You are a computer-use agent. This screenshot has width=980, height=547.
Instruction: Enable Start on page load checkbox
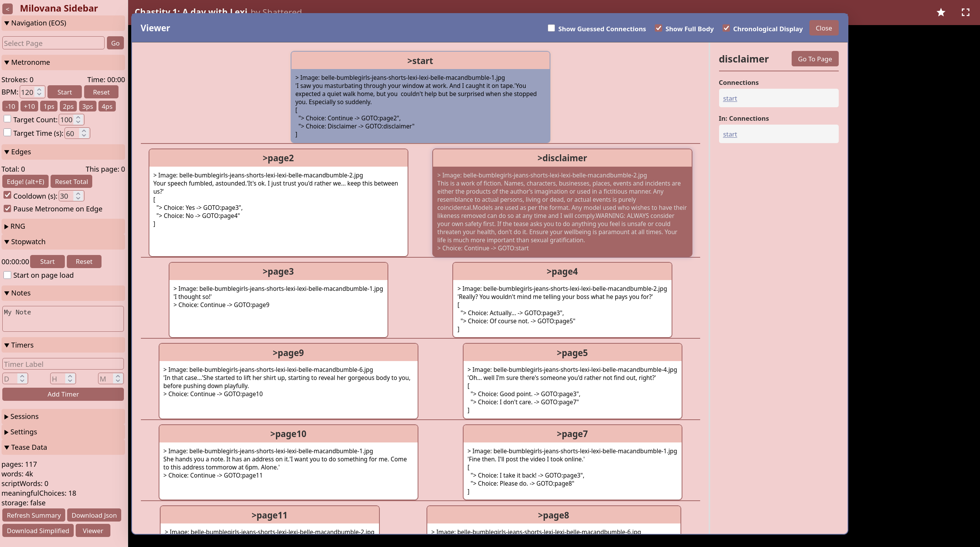coord(7,275)
